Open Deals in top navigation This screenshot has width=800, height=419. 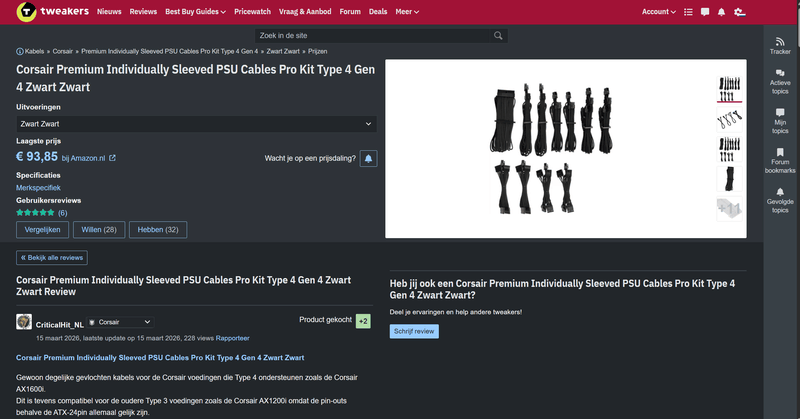(x=378, y=11)
